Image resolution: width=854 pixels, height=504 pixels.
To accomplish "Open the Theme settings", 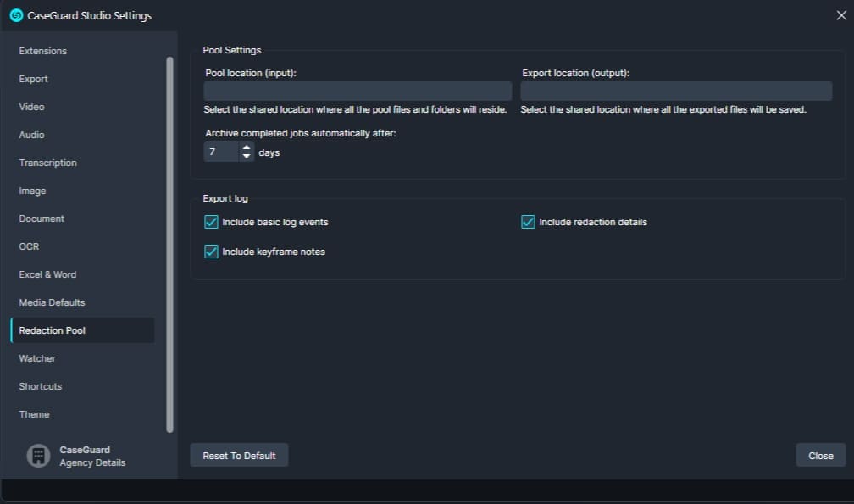I will pyautogui.click(x=34, y=414).
